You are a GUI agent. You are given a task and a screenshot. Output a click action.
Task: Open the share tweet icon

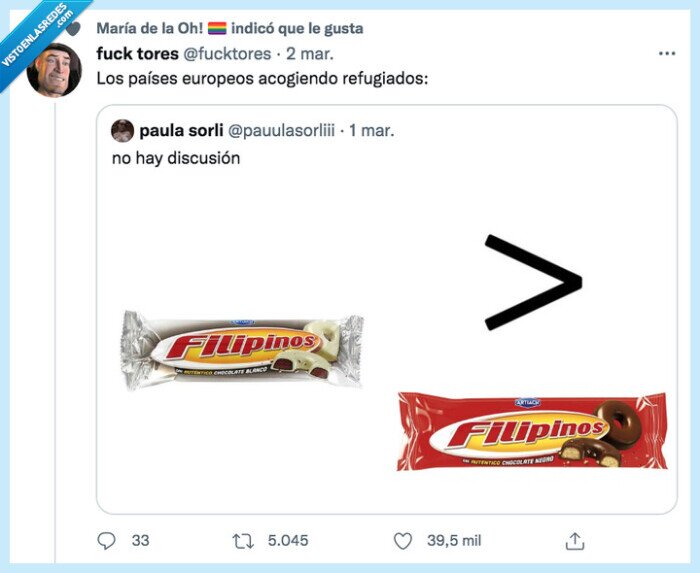coord(575,541)
